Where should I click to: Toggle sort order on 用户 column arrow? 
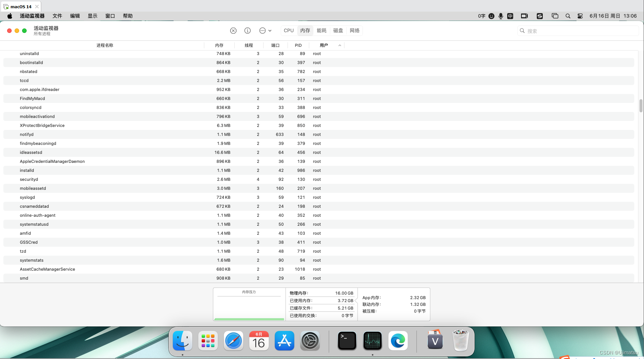tap(340, 45)
